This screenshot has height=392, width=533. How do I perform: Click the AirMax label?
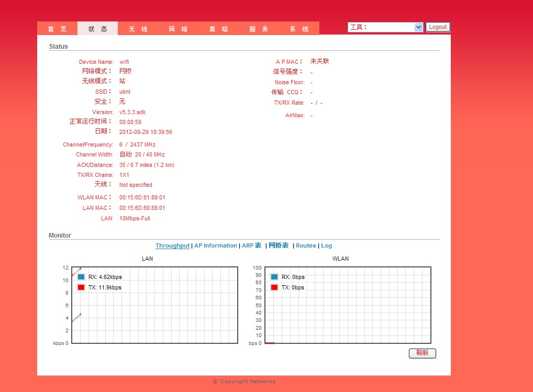coord(295,116)
